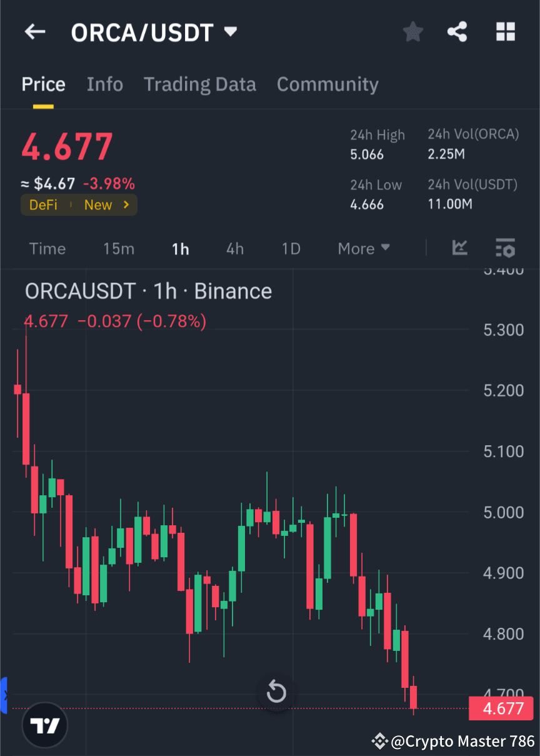This screenshot has width=540, height=756.
Task: Select the Info tab
Action: pyautogui.click(x=105, y=84)
